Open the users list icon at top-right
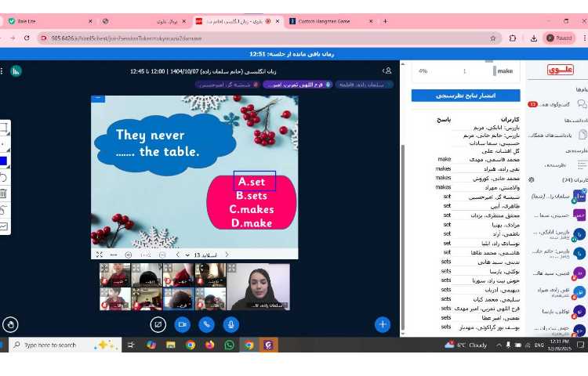The height and width of the screenshot is (376, 588). coord(387,70)
